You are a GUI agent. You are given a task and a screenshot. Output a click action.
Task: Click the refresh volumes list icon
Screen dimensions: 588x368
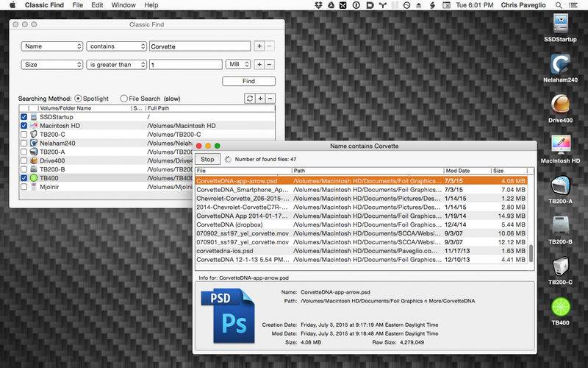coord(250,99)
